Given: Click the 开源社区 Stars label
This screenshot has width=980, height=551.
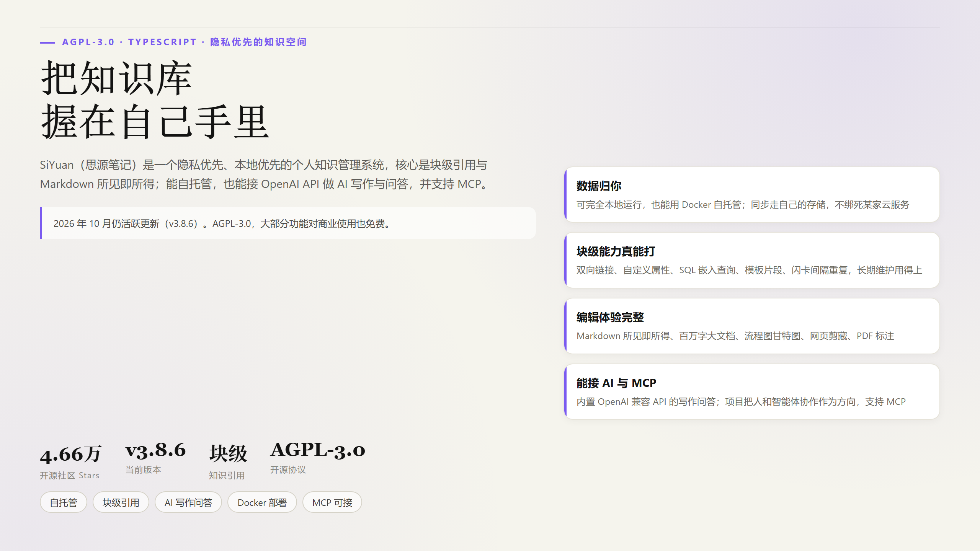Looking at the screenshot, I should click(x=70, y=475).
